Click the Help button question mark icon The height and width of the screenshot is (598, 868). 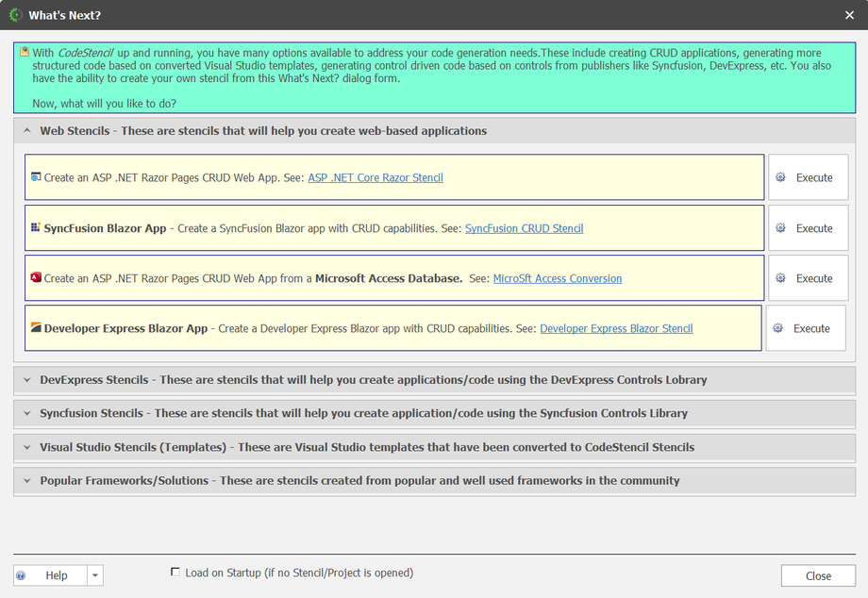point(22,575)
